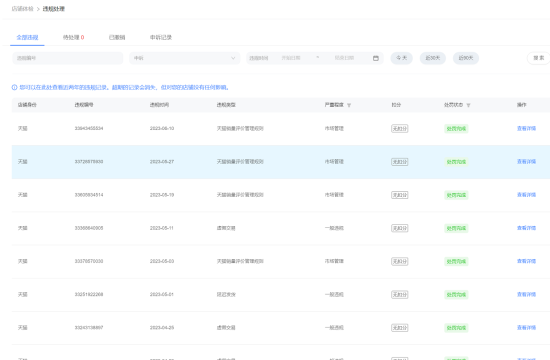The width and height of the screenshot is (550, 360).
Task: Select the highlighted row dated 2023-05-27
Action: click(281, 162)
